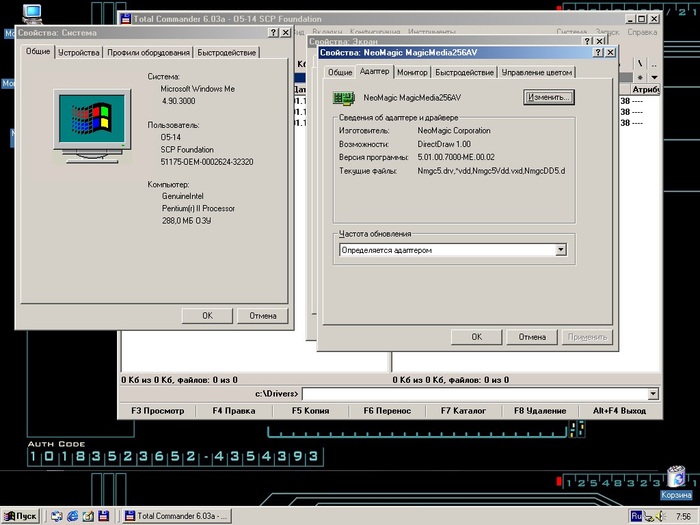This screenshot has height=525, width=700.
Task: Open the refresh rate (Частота обновления) dropdown
Action: (560, 250)
